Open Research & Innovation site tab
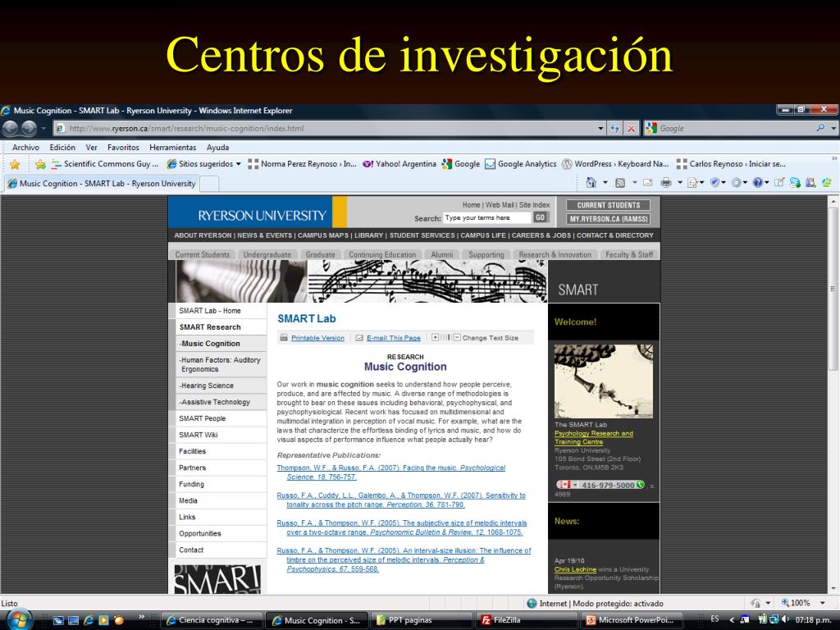The height and width of the screenshot is (630, 840). [555, 255]
